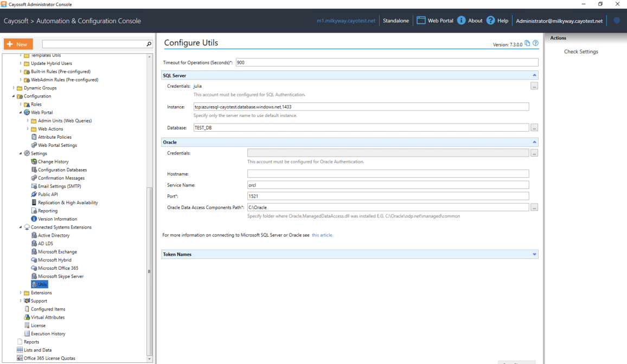The image size is (627, 364).
Task: Select the Attribute Policies icon
Action: pyautogui.click(x=34, y=137)
